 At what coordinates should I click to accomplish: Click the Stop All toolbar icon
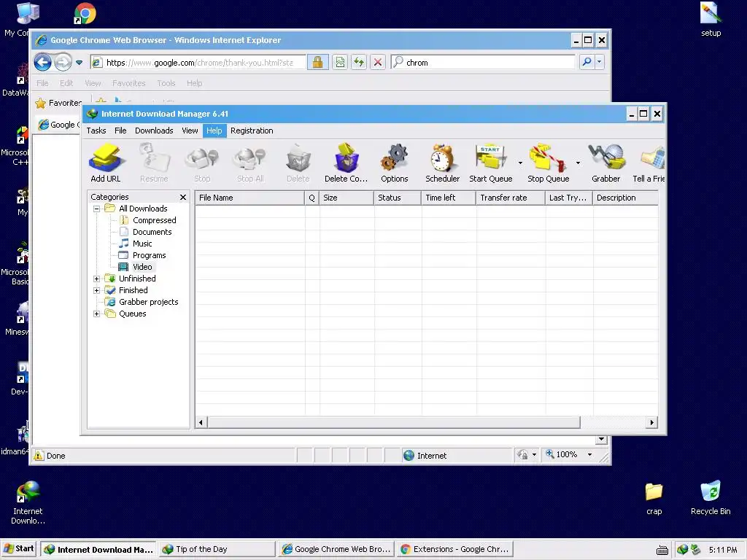pyautogui.click(x=251, y=163)
